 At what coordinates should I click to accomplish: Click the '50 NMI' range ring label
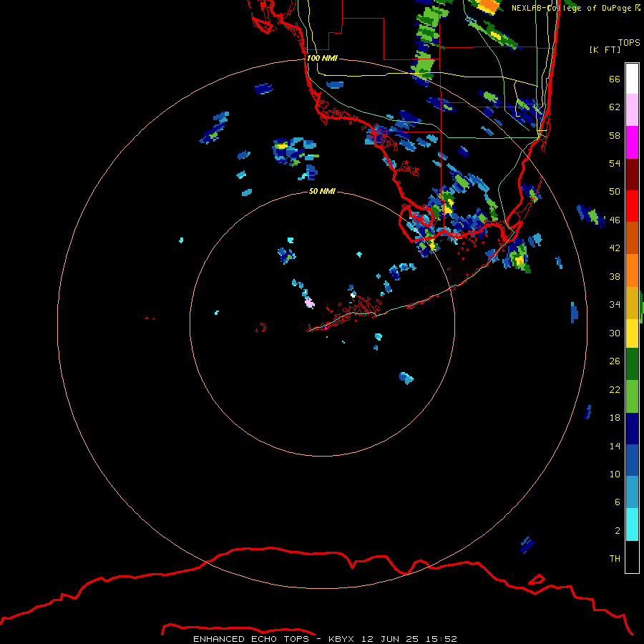click(x=322, y=191)
